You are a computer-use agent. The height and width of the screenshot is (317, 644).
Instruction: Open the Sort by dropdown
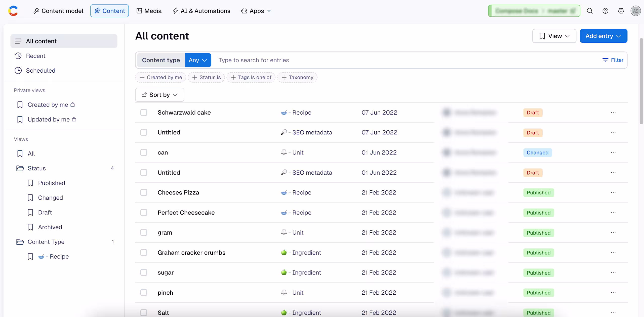(159, 95)
